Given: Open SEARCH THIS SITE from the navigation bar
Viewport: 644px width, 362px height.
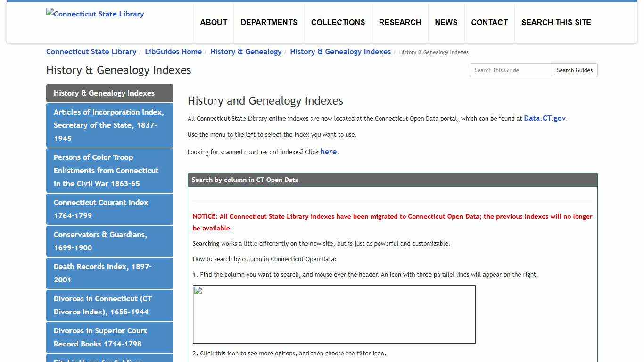Looking at the screenshot, I should (x=556, y=22).
